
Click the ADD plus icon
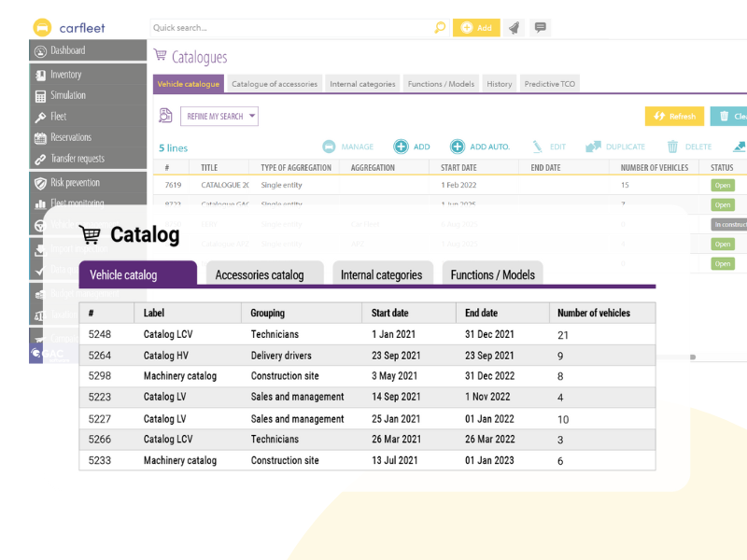(401, 147)
